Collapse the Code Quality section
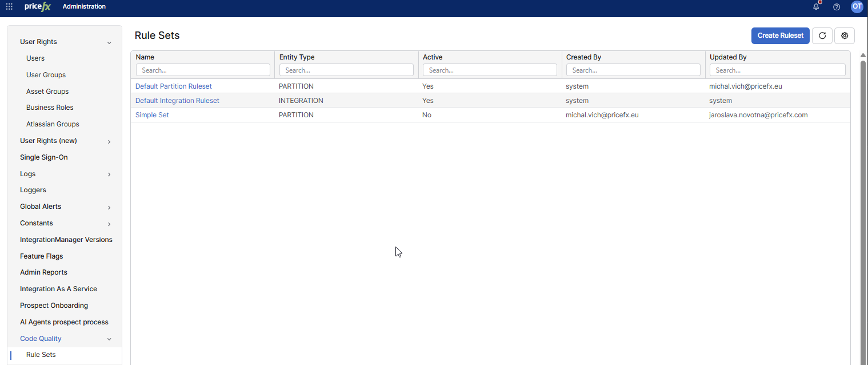 [x=109, y=339]
